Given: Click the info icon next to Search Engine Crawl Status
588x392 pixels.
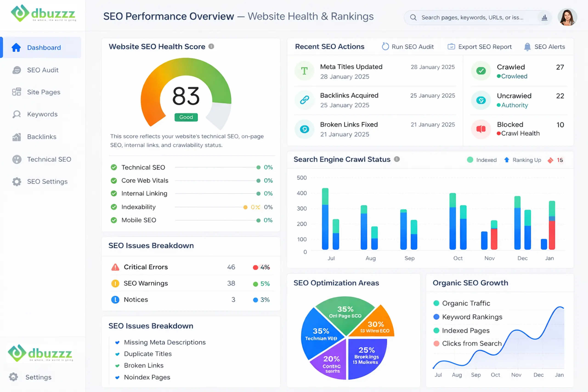Looking at the screenshot, I should (x=397, y=159).
